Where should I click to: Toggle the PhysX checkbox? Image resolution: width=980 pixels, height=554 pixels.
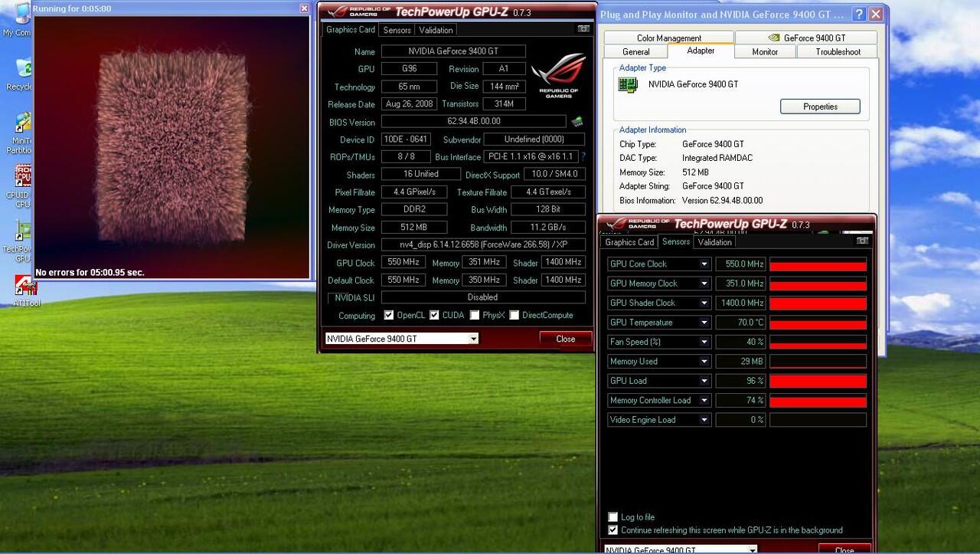click(475, 315)
